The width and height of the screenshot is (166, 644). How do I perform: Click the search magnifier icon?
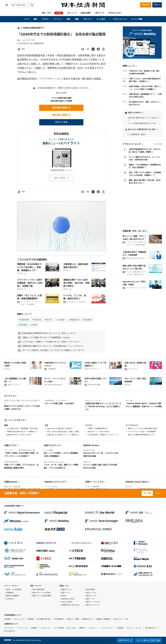[x=32, y=5]
